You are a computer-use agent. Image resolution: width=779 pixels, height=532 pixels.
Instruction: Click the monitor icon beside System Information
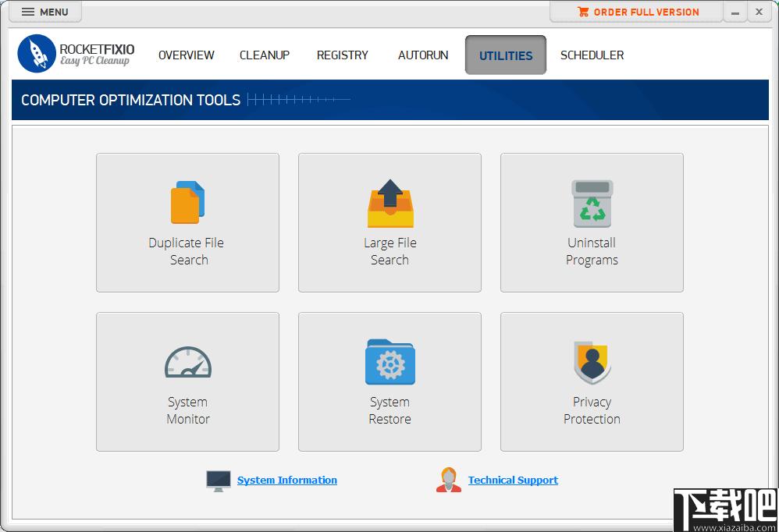point(218,481)
